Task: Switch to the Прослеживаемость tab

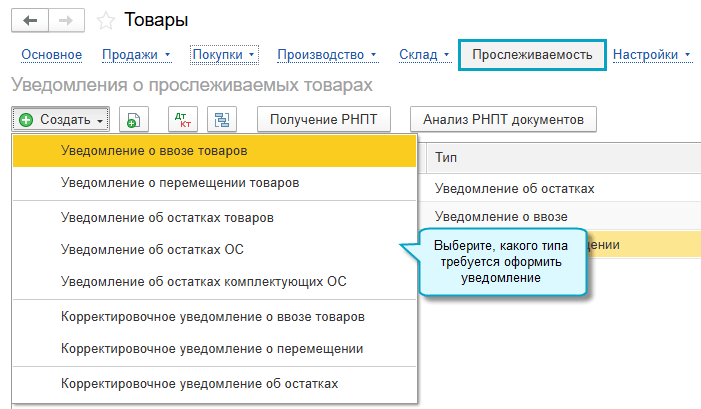Action: [532, 55]
